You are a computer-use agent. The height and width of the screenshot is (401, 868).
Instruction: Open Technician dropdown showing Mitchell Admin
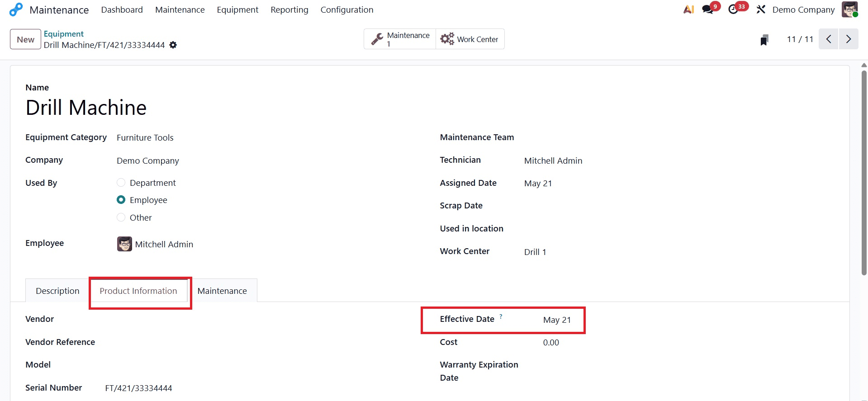[678, 160]
